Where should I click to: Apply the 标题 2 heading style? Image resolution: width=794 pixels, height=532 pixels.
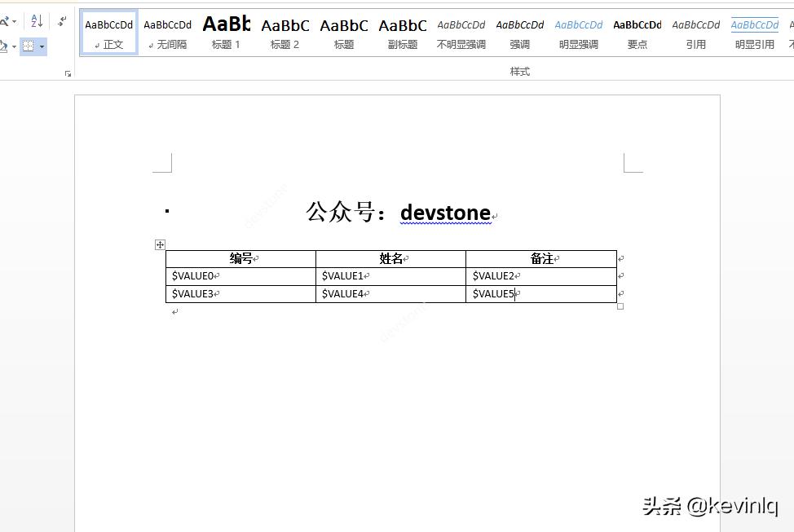(285, 33)
